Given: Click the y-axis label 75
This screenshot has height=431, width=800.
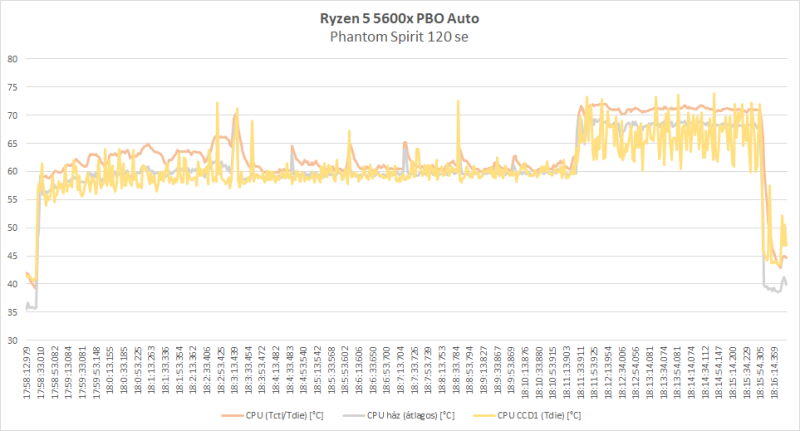Looking at the screenshot, I should 12,87.
